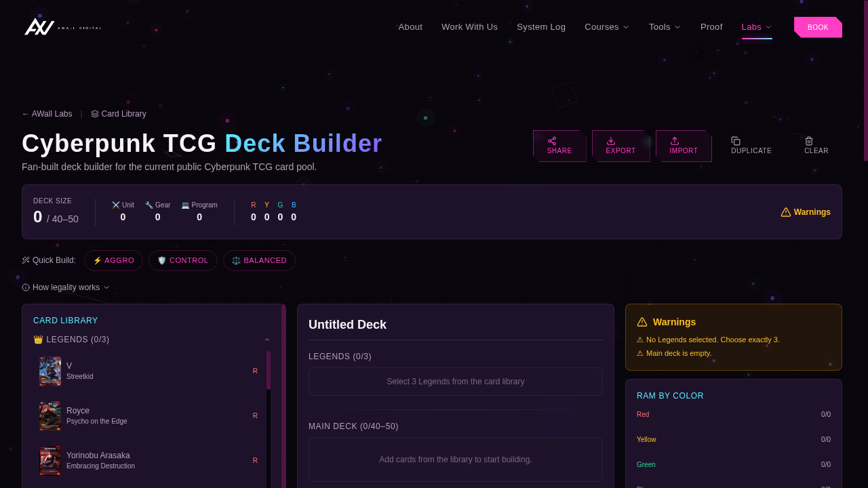
Task: Open the Tools dropdown menu
Action: [665, 27]
